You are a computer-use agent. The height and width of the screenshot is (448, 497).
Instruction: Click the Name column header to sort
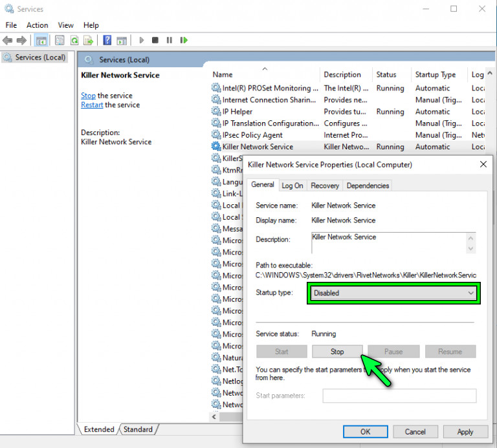(223, 74)
